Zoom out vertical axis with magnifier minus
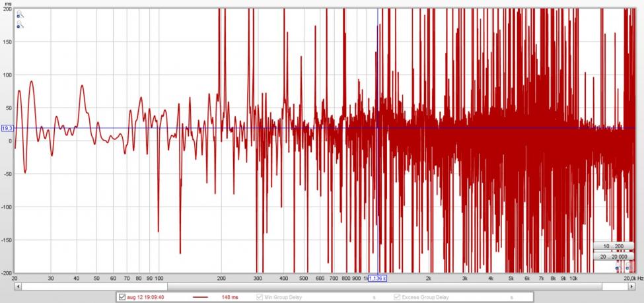The width and height of the screenshot is (644, 303). [x=19, y=26]
